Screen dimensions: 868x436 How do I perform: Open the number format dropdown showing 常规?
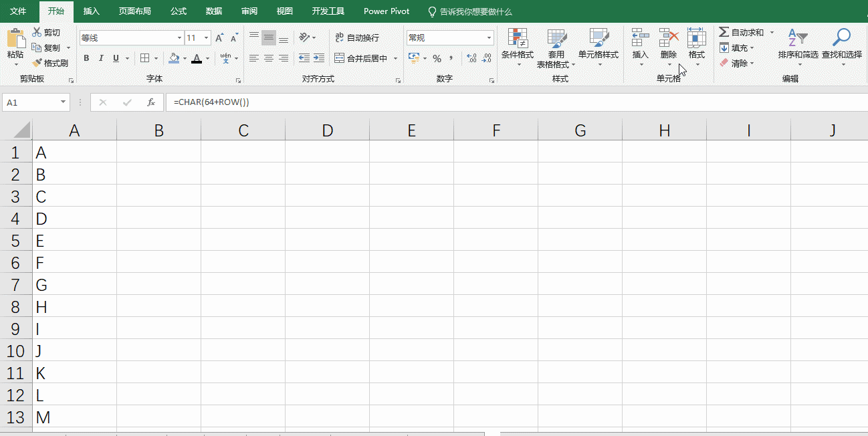click(487, 37)
